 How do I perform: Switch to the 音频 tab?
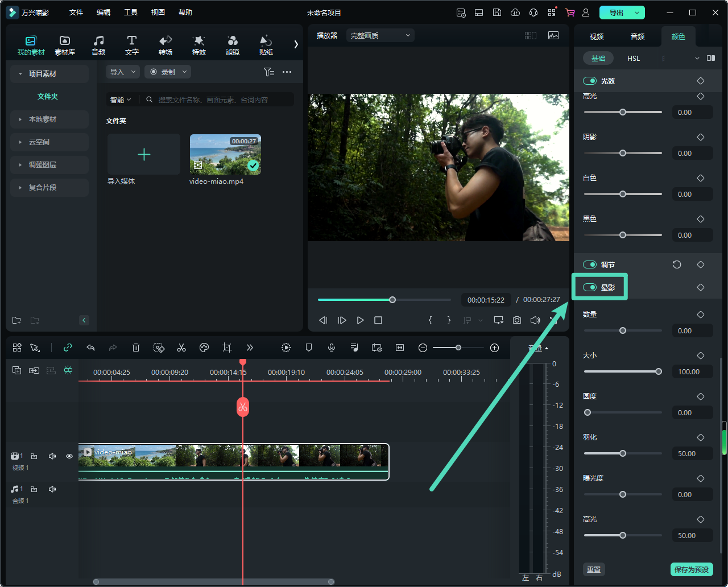pyautogui.click(x=638, y=36)
